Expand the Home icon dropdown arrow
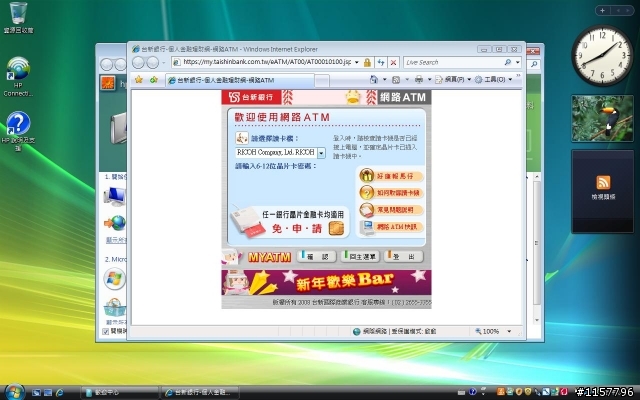 (x=384, y=80)
